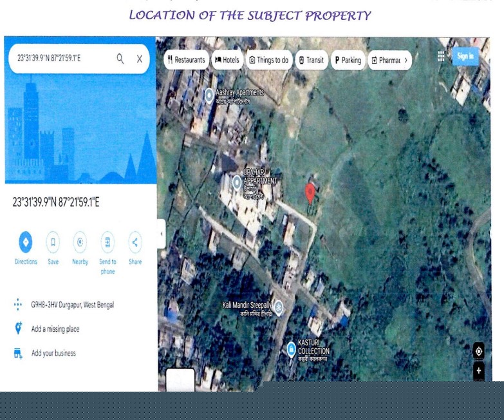Click the plus code dots icon
504x420 pixels.
click(x=18, y=305)
